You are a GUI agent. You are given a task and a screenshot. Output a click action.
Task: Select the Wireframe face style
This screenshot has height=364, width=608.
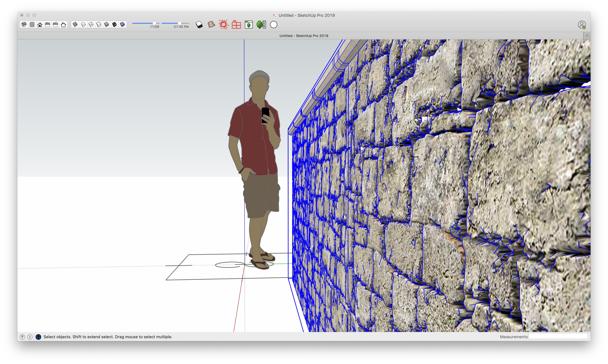(91, 25)
